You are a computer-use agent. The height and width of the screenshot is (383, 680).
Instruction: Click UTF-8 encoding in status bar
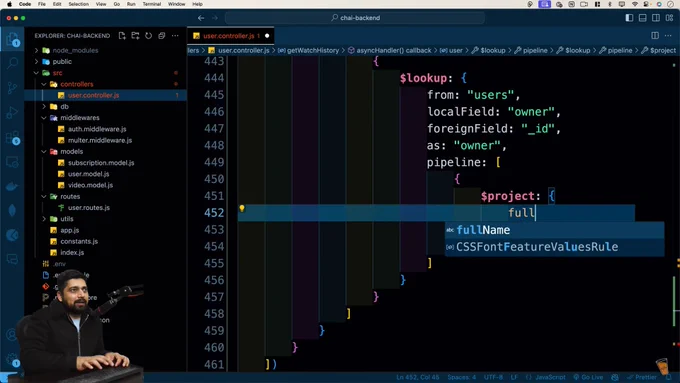point(493,377)
